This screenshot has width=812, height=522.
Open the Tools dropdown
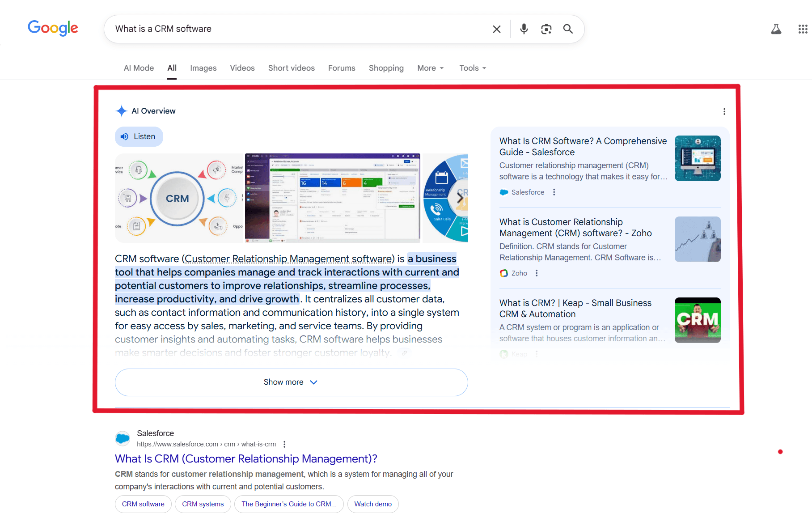[x=472, y=68]
